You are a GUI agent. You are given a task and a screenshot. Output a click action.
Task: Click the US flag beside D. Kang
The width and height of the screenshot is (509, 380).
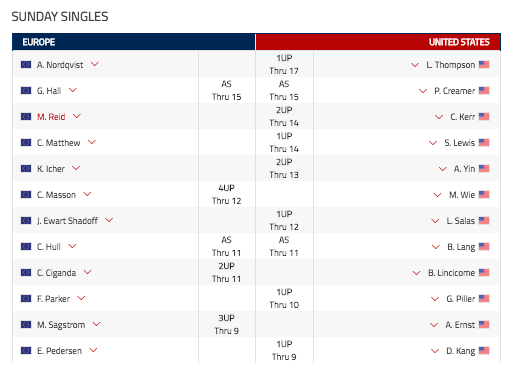pos(484,350)
